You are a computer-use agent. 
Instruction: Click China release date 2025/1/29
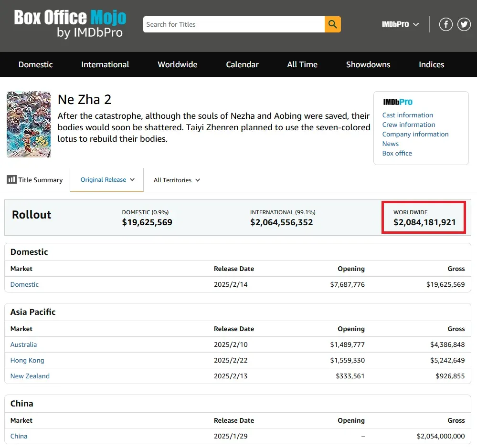tap(231, 436)
